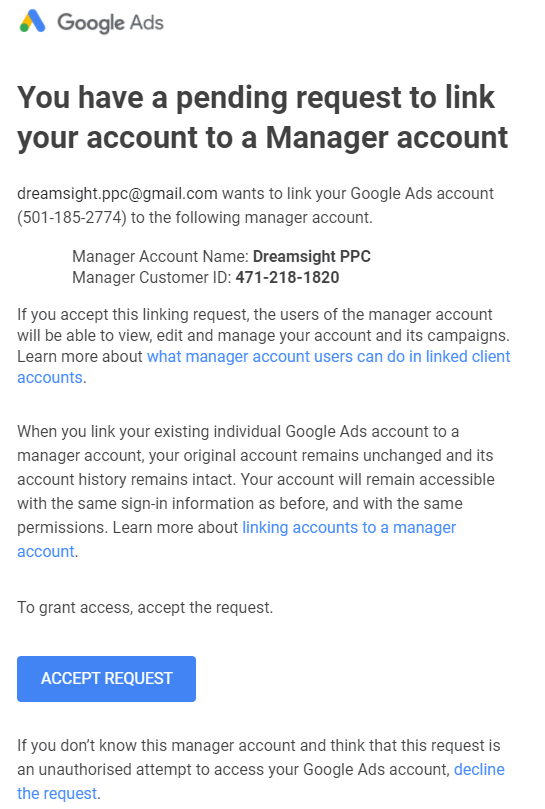545x809 pixels.
Task: Click the Google Ads triangle logo icon
Action: click(x=32, y=22)
